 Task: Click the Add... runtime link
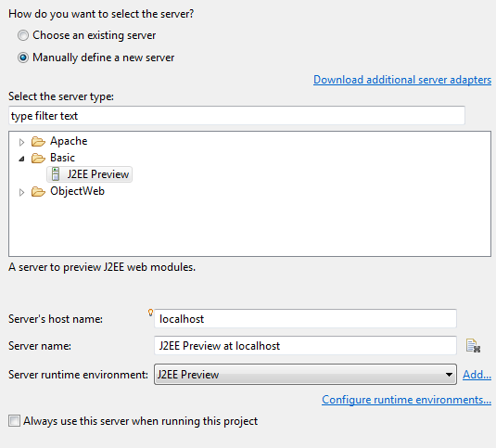coord(477,375)
